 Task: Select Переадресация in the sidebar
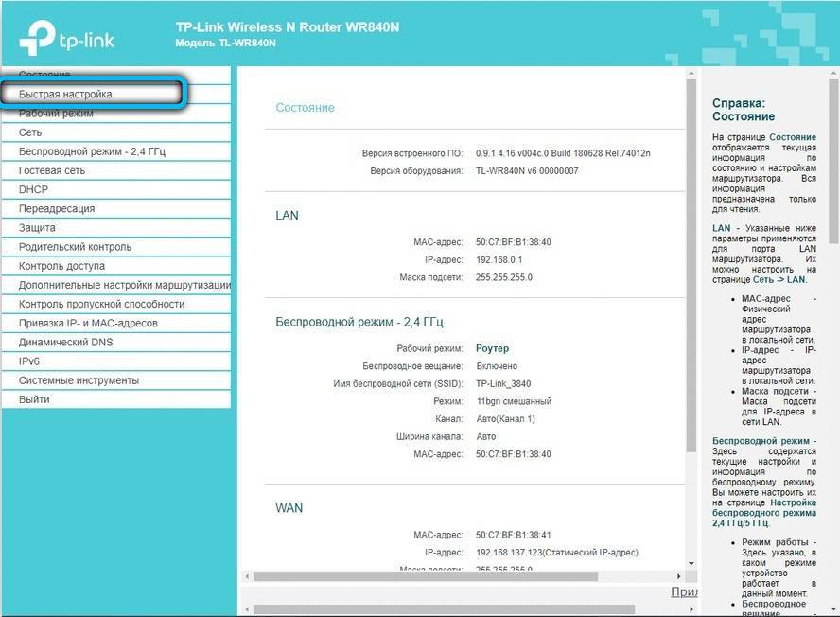tap(57, 208)
